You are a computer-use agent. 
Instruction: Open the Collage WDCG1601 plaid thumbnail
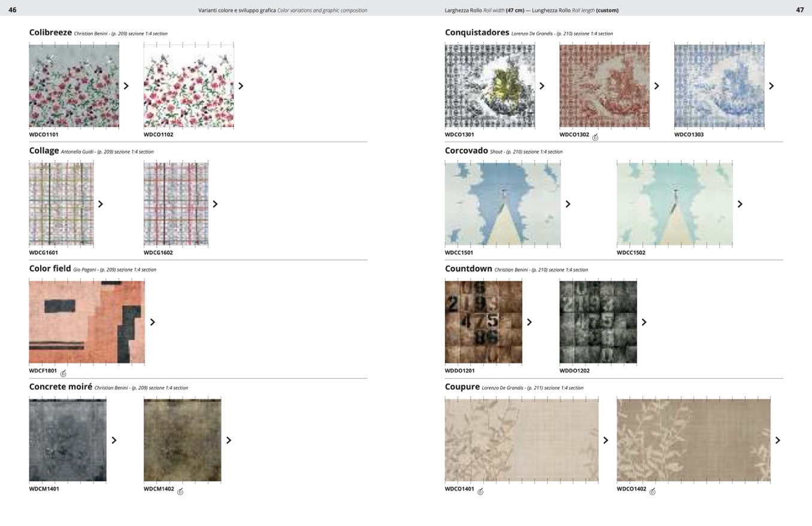pos(61,204)
